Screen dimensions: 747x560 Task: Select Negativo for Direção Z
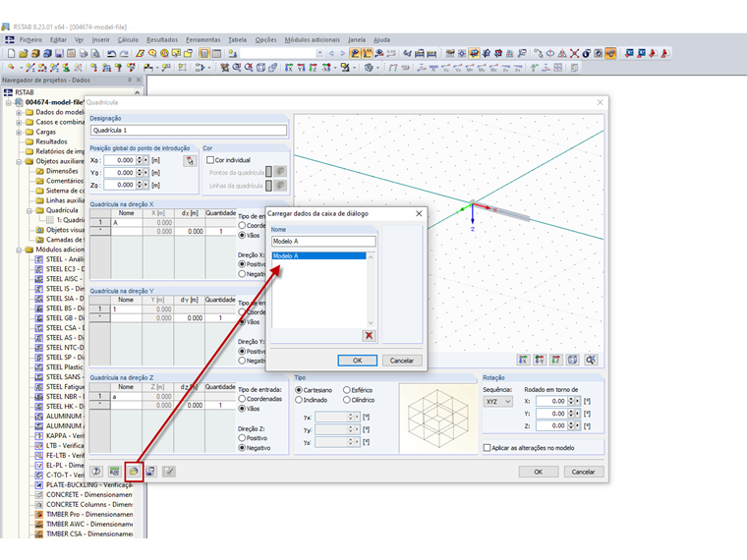click(x=242, y=448)
